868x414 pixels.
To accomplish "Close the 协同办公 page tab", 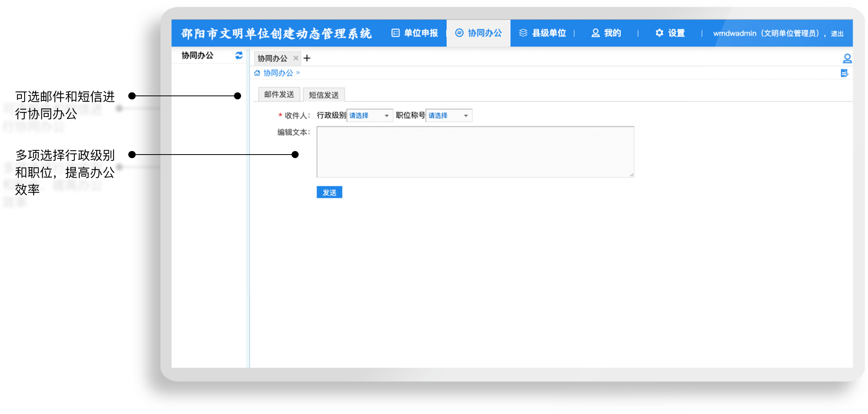I will coord(296,58).
